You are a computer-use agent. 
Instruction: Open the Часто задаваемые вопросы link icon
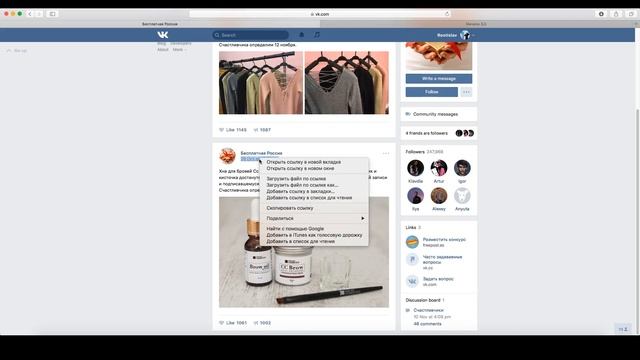pyautogui.click(x=412, y=260)
